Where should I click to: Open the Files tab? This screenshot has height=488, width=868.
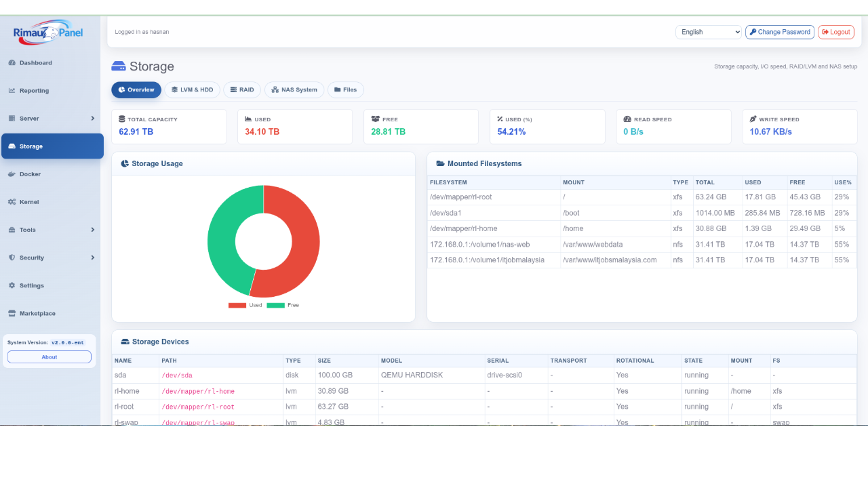tap(345, 89)
